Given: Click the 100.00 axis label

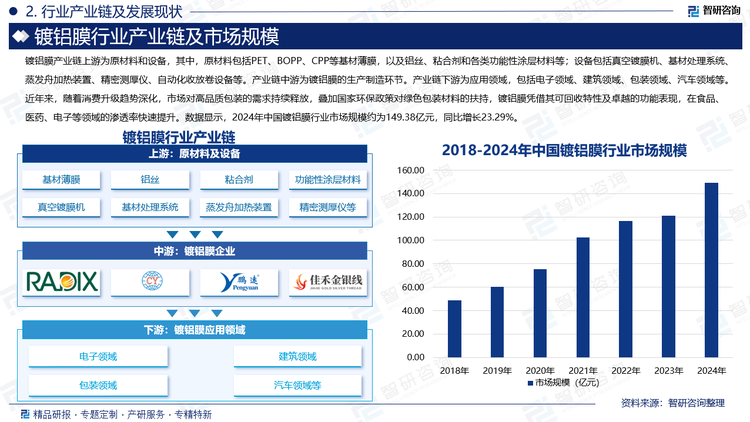Looking at the screenshot, I should (410, 241).
